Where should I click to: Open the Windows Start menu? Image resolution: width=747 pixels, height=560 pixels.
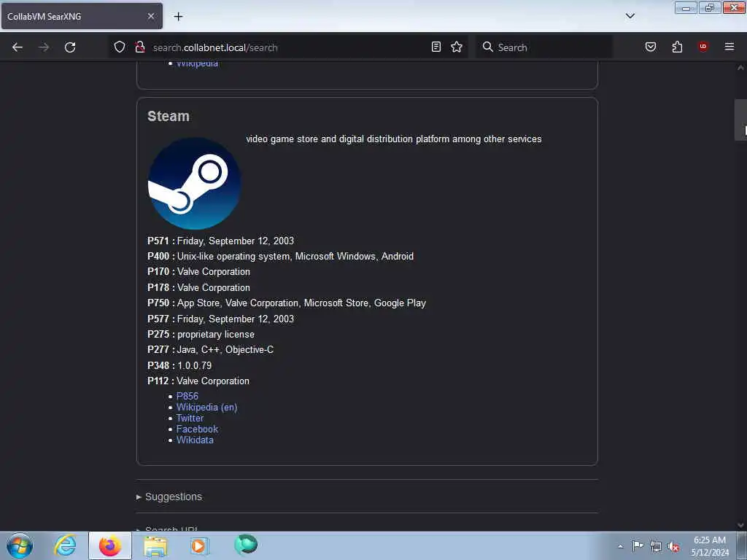[x=20, y=545]
